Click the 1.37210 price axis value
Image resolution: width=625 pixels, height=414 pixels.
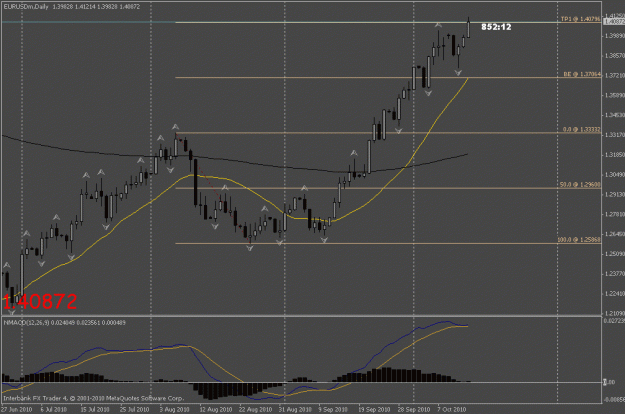[615, 75]
